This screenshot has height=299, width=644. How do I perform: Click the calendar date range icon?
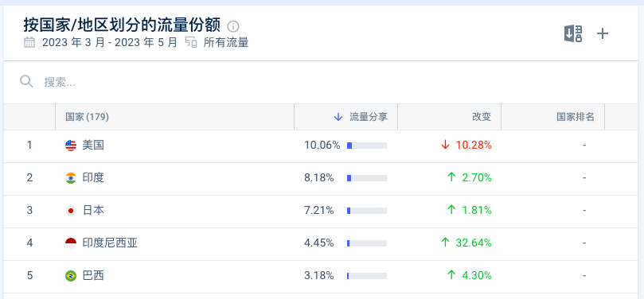[29, 42]
